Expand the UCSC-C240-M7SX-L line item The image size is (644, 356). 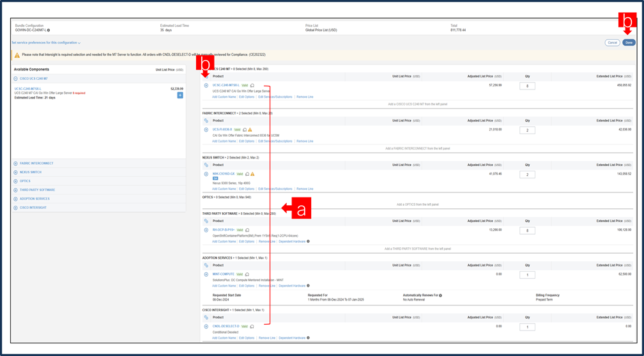206,85
